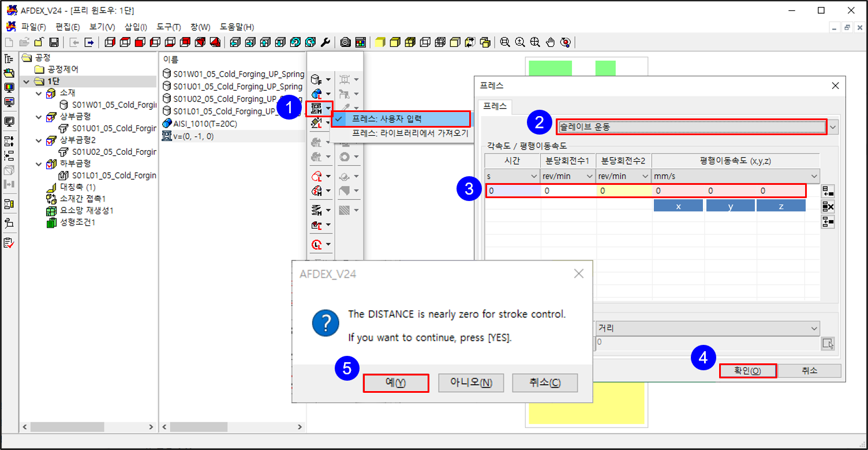Click the zoom-in magnifier icon
This screenshot has height=450, width=868.
coord(521,42)
